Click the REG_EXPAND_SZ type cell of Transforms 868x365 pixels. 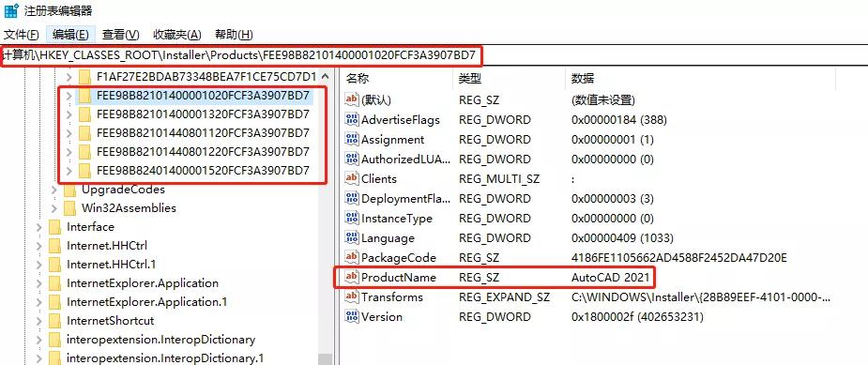click(504, 297)
